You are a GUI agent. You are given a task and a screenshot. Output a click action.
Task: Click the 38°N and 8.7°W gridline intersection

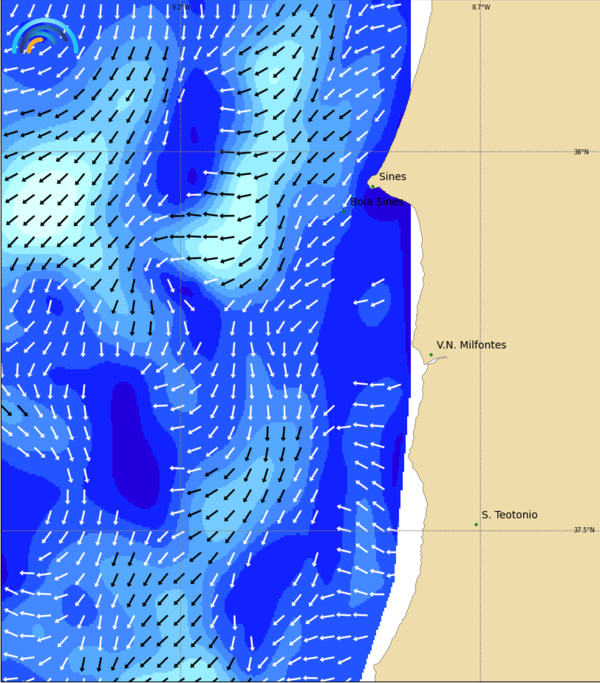click(481, 152)
